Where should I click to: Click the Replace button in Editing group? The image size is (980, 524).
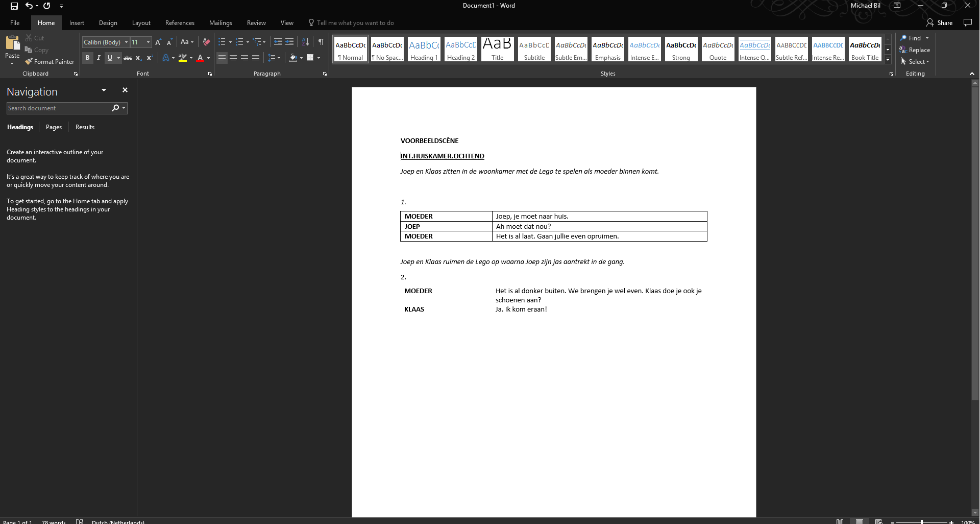(x=915, y=50)
